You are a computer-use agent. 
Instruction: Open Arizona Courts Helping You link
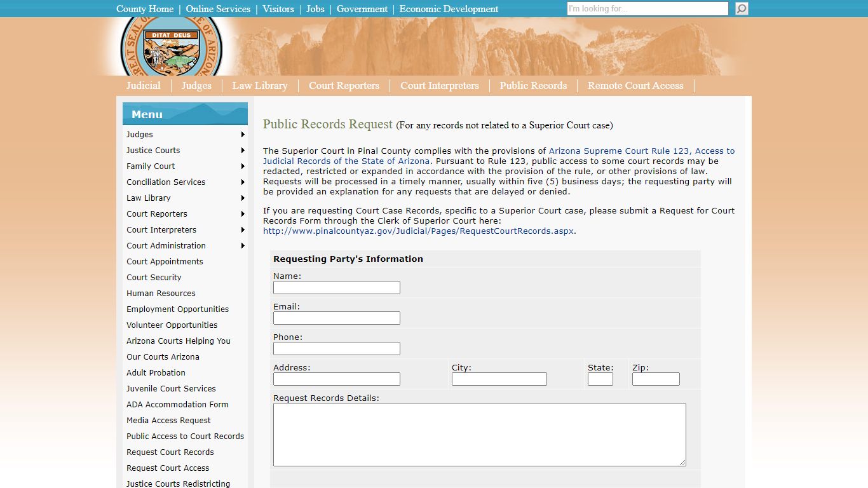pyautogui.click(x=179, y=341)
